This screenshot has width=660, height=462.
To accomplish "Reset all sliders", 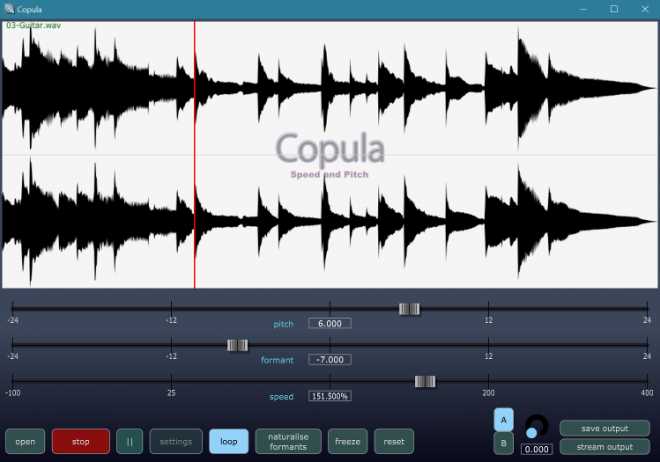I will 393,441.
